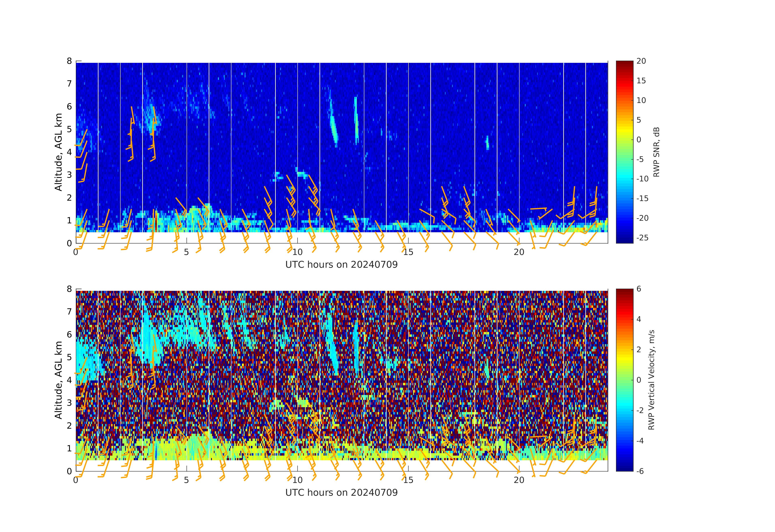Viewport: 775px width, 532px height.
Task: Click the 0 dB tick on the SNR colorbar
Action: [639, 140]
